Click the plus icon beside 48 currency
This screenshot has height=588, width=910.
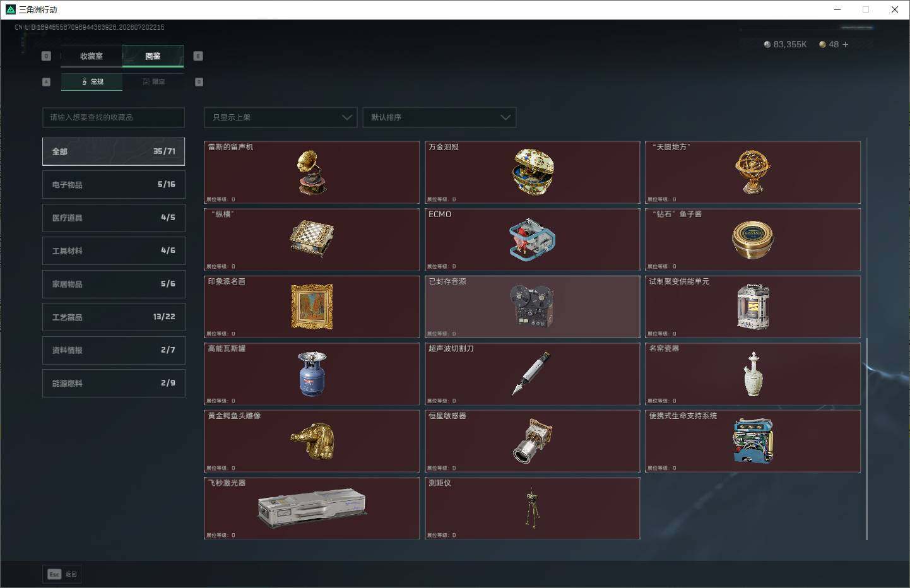click(x=845, y=44)
